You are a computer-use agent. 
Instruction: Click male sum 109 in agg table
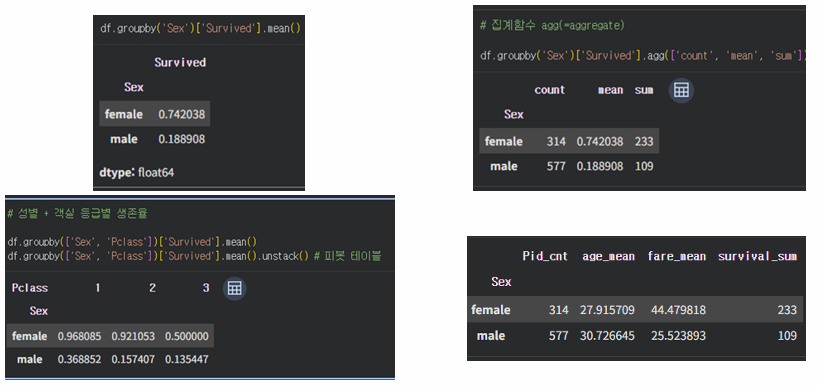(x=644, y=166)
